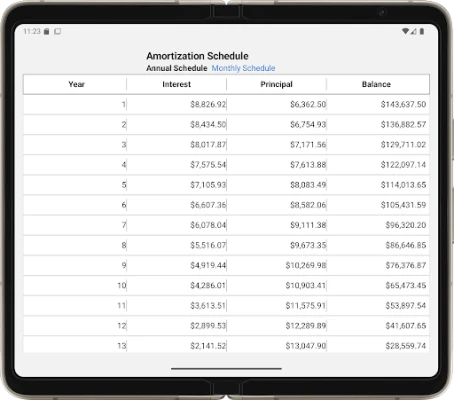Click the Amortization Schedule heading
The image size is (454, 400).
click(x=197, y=56)
